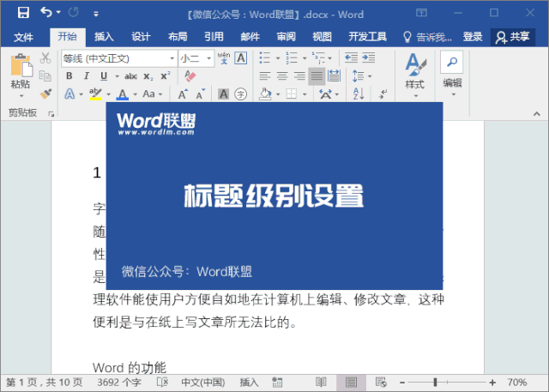
Task: Click the enclosed character 字 icon
Action: (x=240, y=94)
